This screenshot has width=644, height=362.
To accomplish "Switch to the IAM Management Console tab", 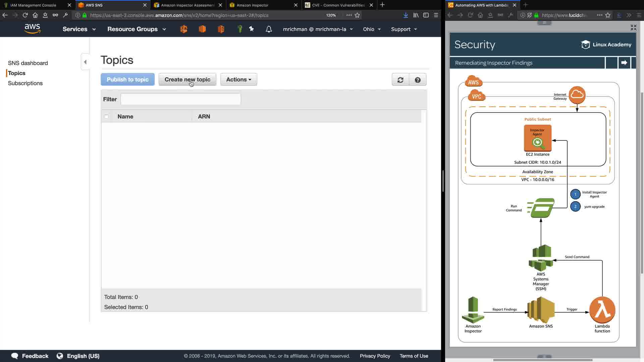I will [x=33, y=5].
